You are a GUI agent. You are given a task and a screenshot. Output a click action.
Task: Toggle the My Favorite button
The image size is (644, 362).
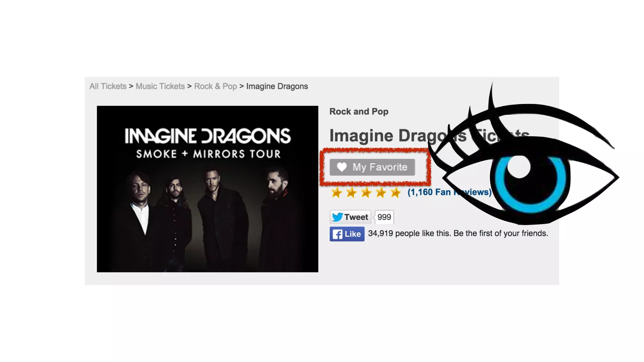tap(372, 167)
